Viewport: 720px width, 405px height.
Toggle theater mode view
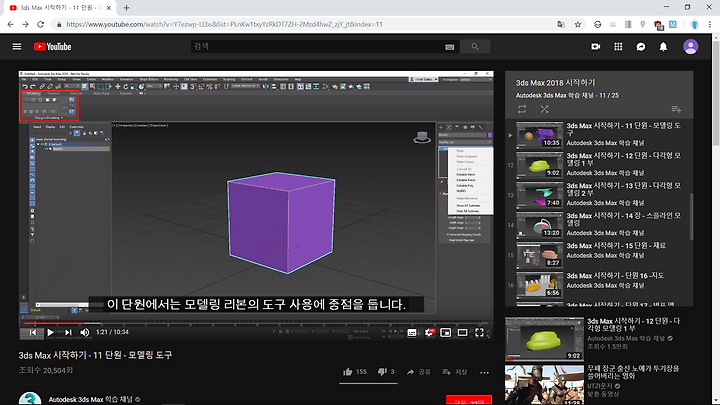tap(462, 332)
